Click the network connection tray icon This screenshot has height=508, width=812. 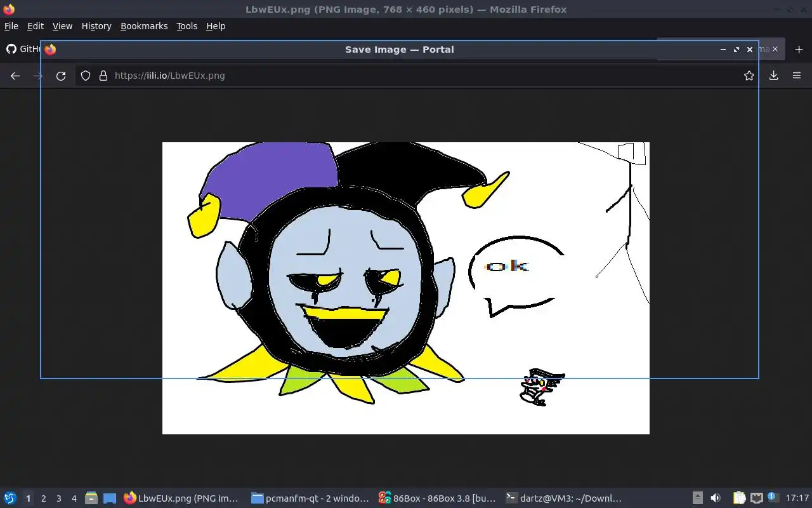pyautogui.click(x=757, y=498)
